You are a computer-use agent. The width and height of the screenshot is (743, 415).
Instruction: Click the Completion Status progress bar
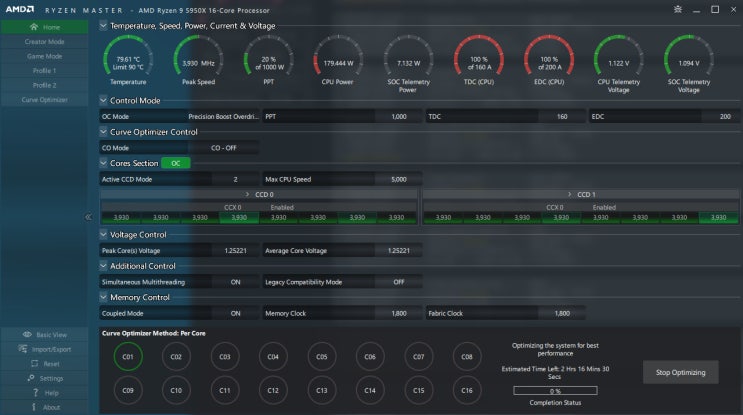pos(555,391)
